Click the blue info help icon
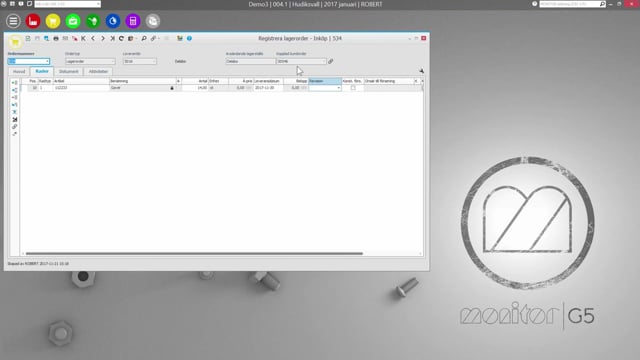The width and height of the screenshot is (640, 360). (189, 38)
